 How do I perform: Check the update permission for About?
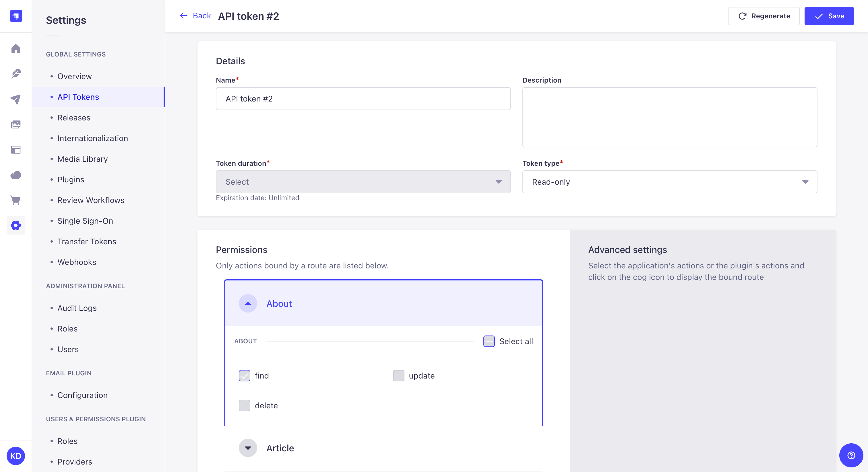pos(398,376)
